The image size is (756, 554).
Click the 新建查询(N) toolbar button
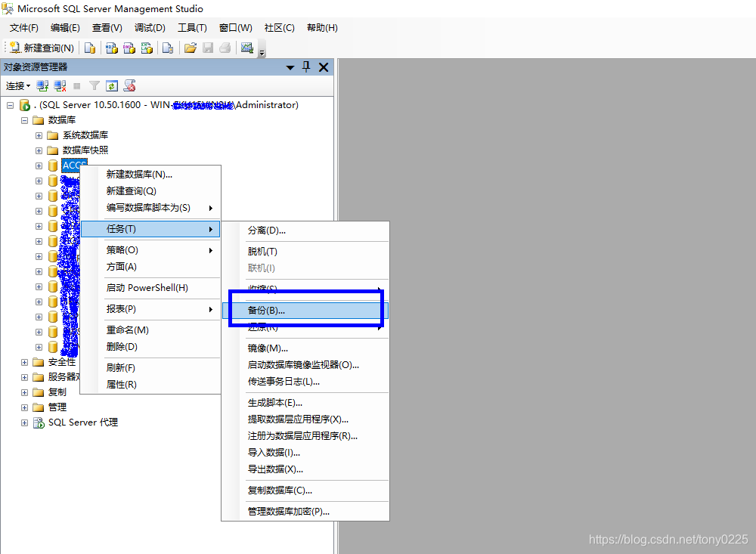click(42, 48)
